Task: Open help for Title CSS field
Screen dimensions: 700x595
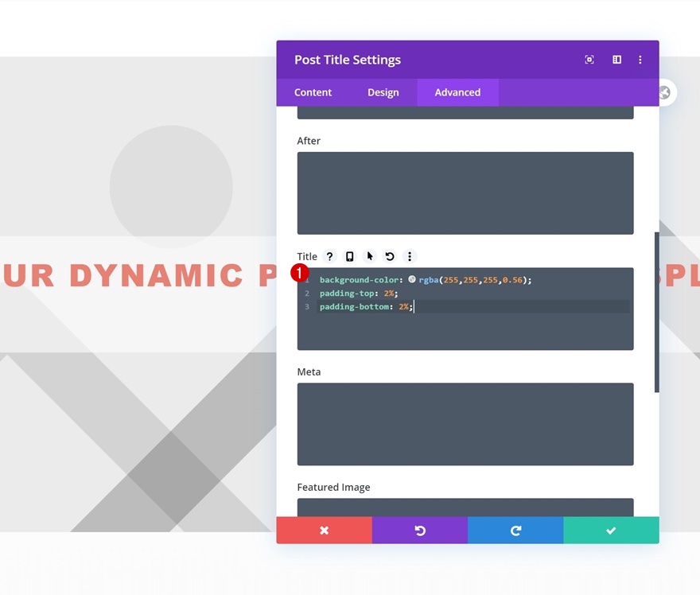Action: click(329, 256)
